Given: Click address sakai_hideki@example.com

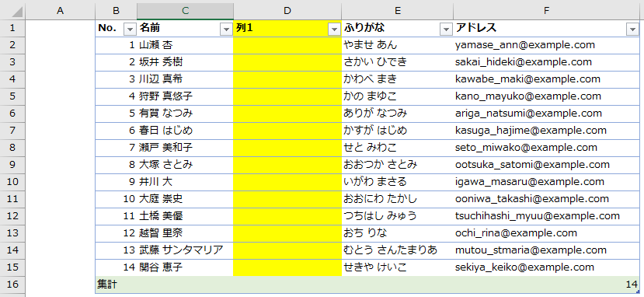Looking at the screenshot, I should (546, 62).
